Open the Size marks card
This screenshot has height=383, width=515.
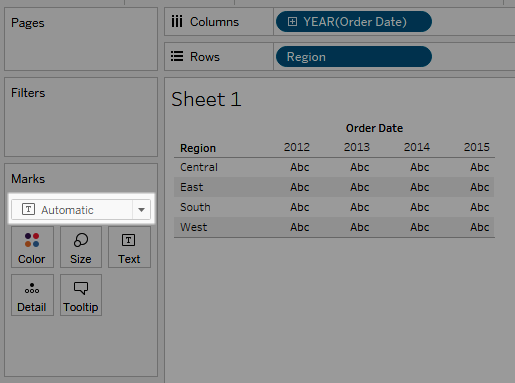pyautogui.click(x=81, y=247)
